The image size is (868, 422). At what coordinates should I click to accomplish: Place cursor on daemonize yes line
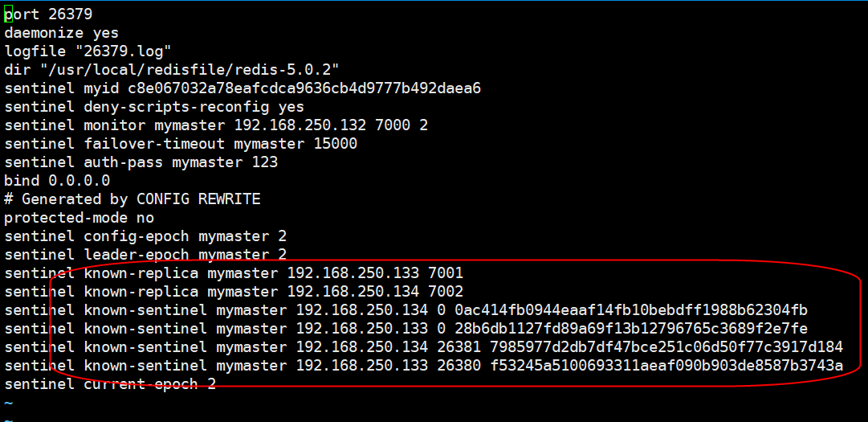coord(61,33)
